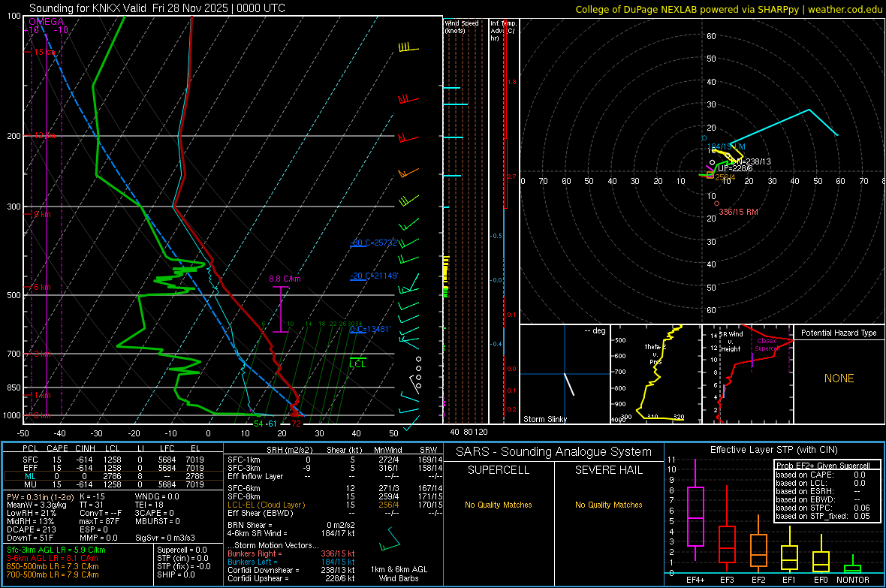
Task: Click the 'K = -15' index value
Action: click(x=92, y=496)
